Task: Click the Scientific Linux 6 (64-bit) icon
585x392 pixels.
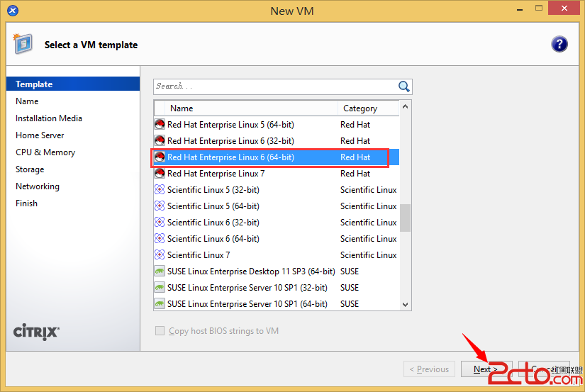Action: click(x=160, y=239)
